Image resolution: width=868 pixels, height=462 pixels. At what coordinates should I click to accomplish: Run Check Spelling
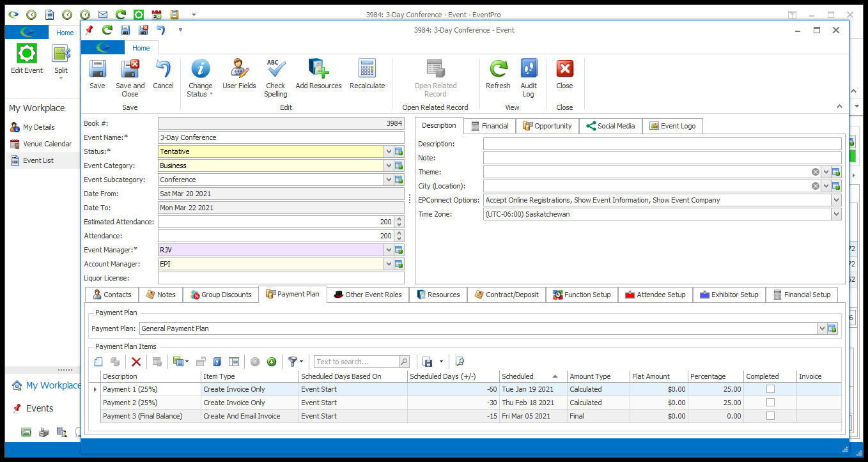pyautogui.click(x=275, y=78)
